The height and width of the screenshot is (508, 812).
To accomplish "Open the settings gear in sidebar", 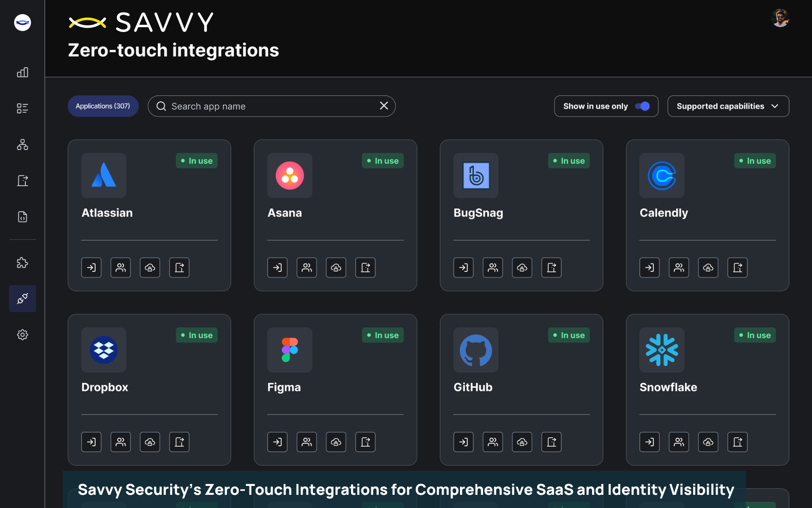I will pyautogui.click(x=23, y=335).
